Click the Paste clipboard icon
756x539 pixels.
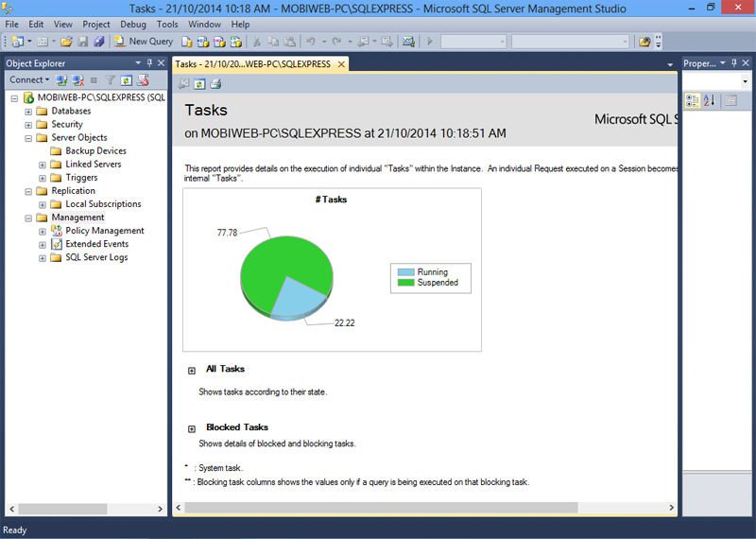pyautogui.click(x=290, y=42)
